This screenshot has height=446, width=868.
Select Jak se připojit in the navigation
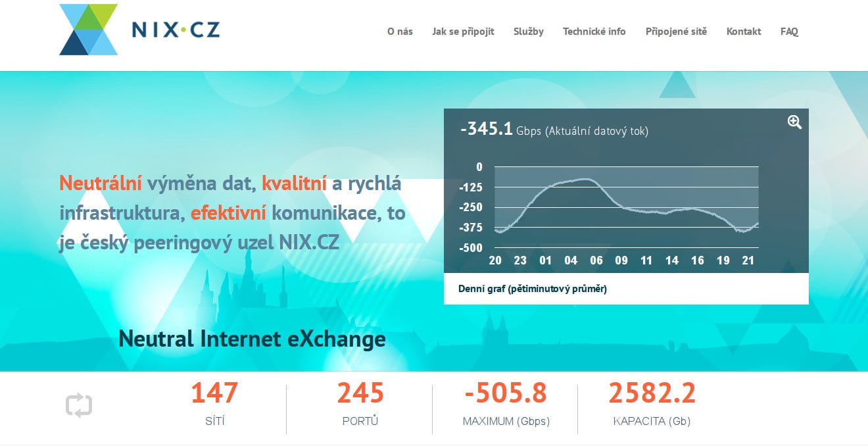[x=464, y=31]
